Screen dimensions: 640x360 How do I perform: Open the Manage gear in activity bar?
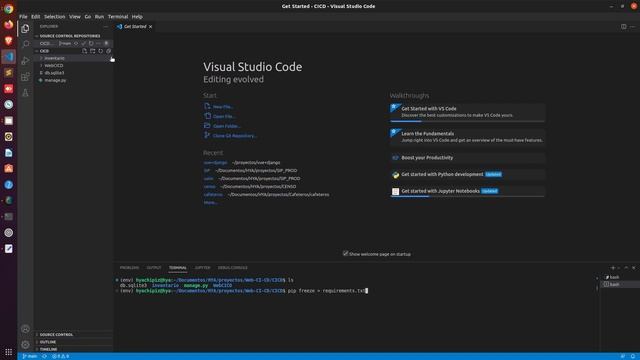[25, 345]
